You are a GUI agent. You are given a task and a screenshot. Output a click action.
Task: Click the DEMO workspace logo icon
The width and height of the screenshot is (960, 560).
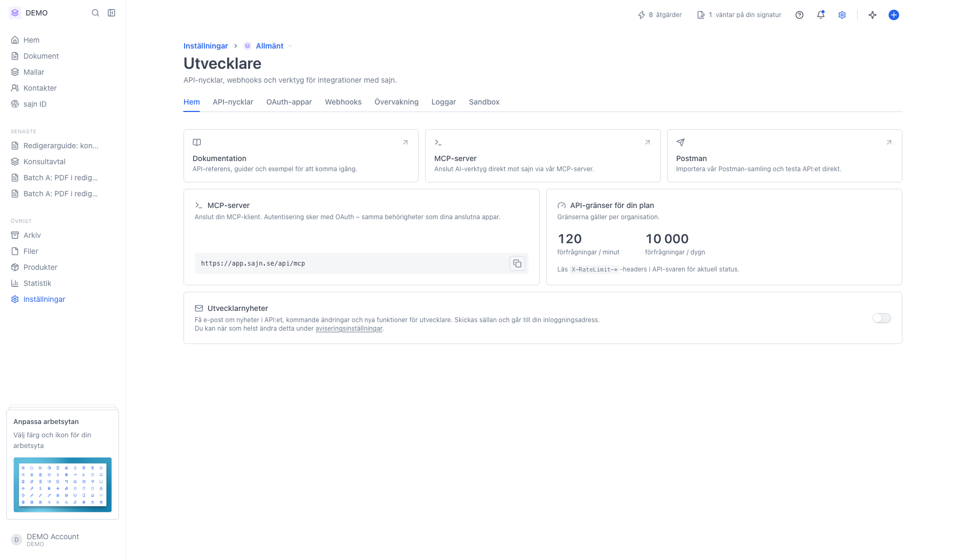coord(15,13)
